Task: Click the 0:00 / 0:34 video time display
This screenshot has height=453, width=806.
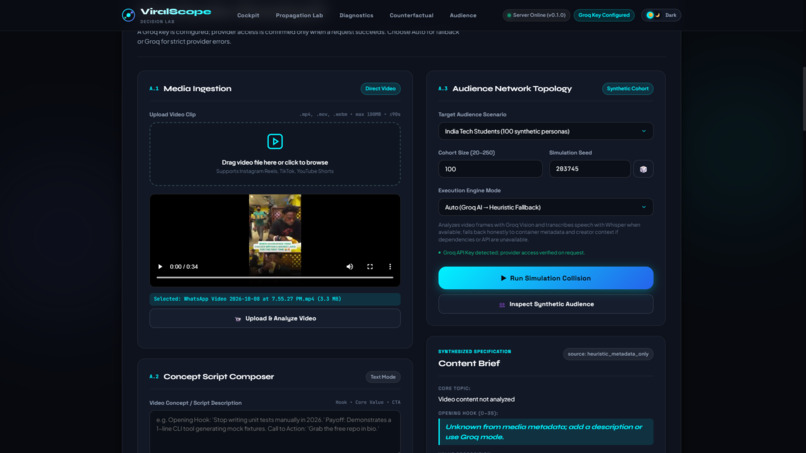Action: pyautogui.click(x=184, y=266)
